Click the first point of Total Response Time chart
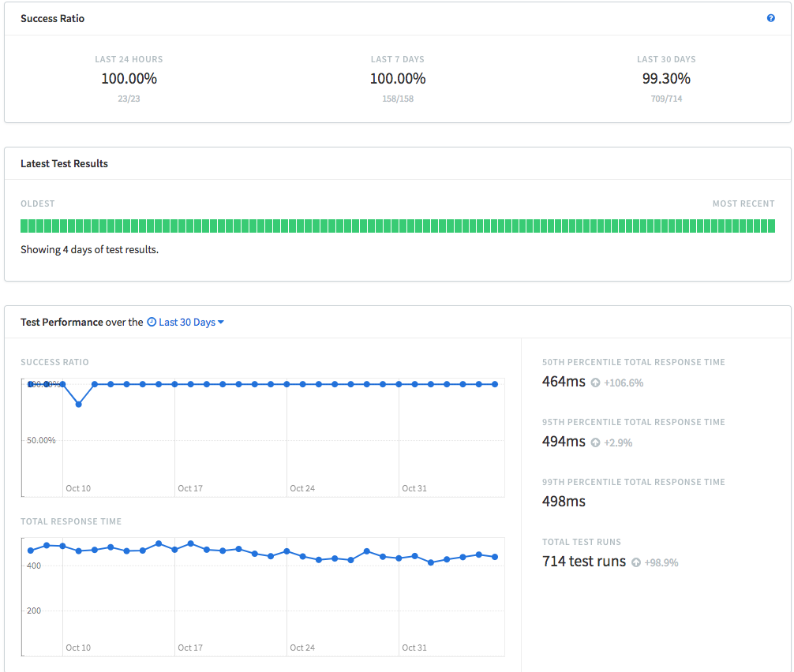The height and width of the screenshot is (672, 794). coord(31,551)
